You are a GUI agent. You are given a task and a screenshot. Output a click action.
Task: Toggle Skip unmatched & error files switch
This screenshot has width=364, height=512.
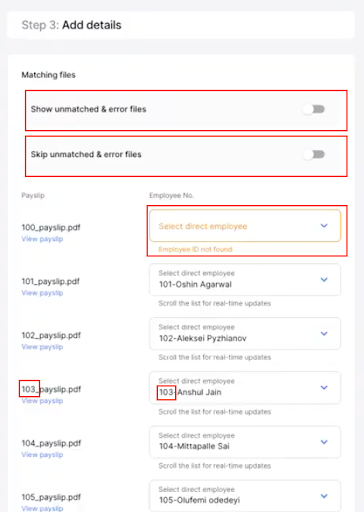pyautogui.click(x=314, y=154)
